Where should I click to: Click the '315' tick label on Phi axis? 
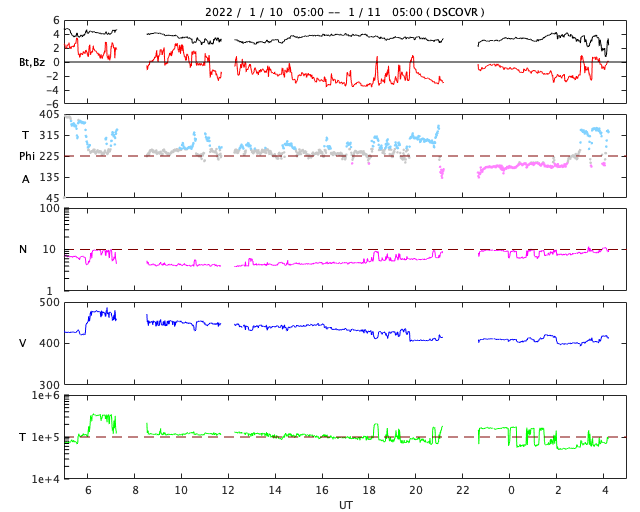49,135
